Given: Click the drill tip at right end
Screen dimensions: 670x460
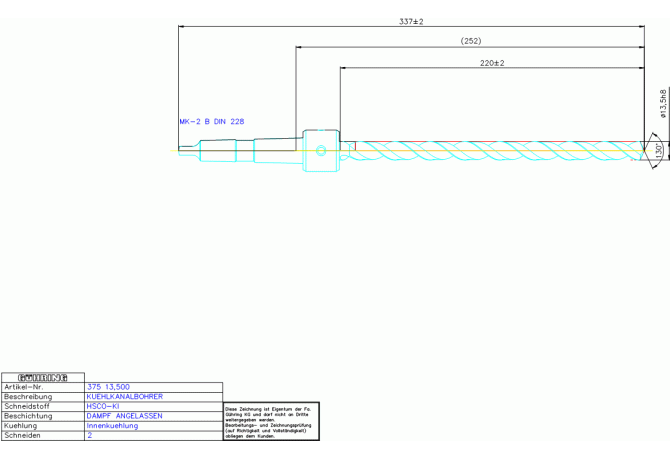Looking at the screenshot, I should point(645,151).
